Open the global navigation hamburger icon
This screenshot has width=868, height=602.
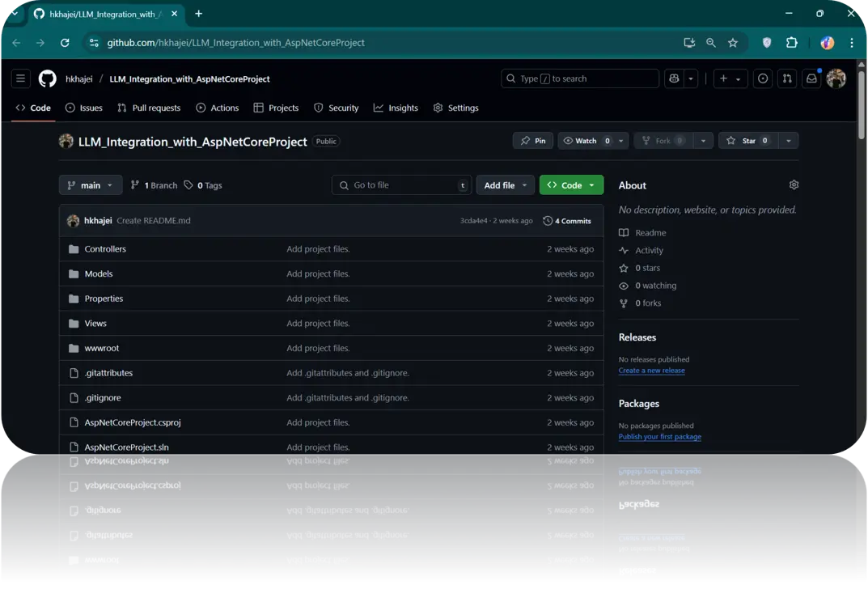[x=20, y=78]
